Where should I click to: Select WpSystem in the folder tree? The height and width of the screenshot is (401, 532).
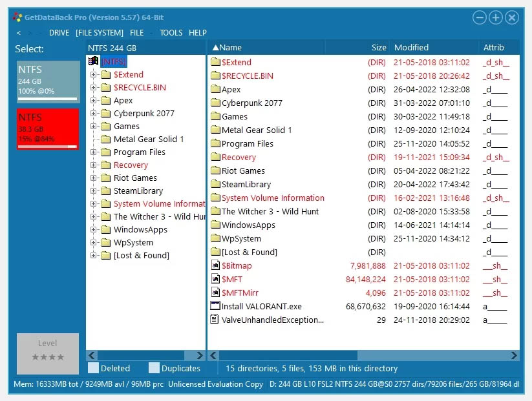pyautogui.click(x=133, y=242)
